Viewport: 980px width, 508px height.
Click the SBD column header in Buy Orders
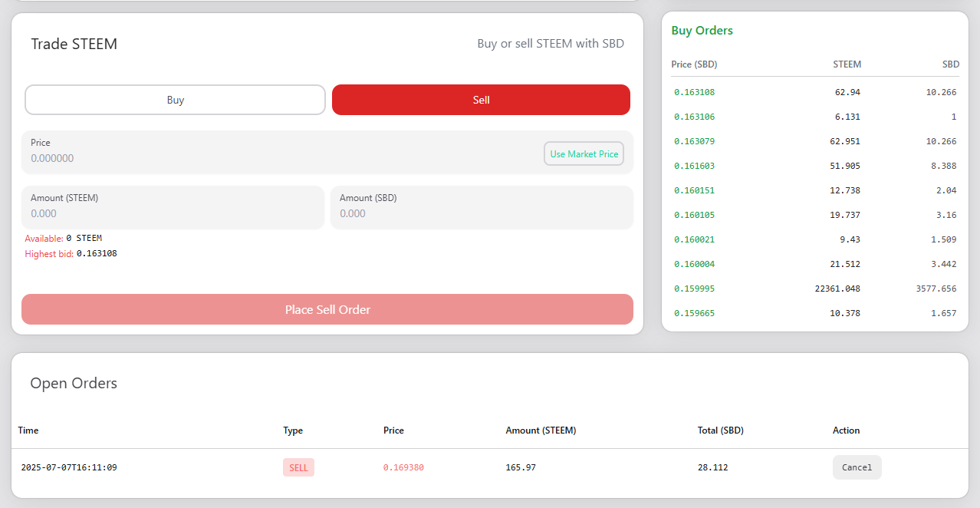[951, 64]
